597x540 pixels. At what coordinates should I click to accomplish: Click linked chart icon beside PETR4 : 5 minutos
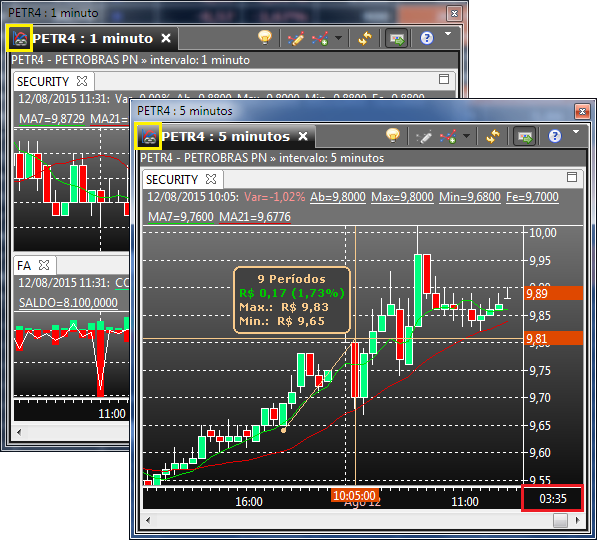click(x=148, y=136)
